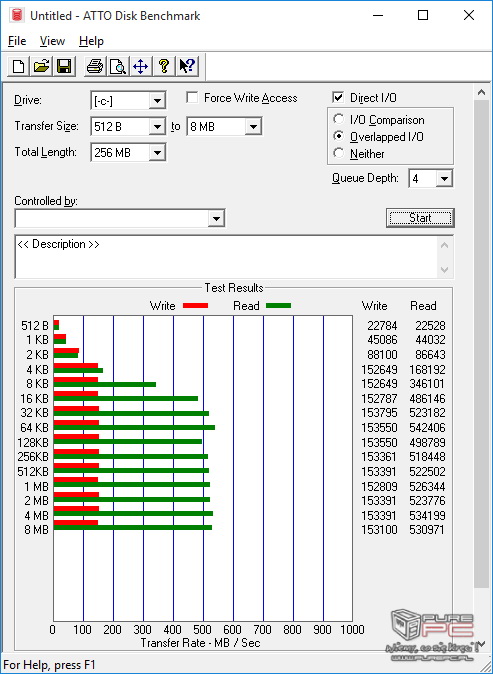493x674 pixels.
Task: Click the 'For Help, press F1' status text
Action: [49, 665]
